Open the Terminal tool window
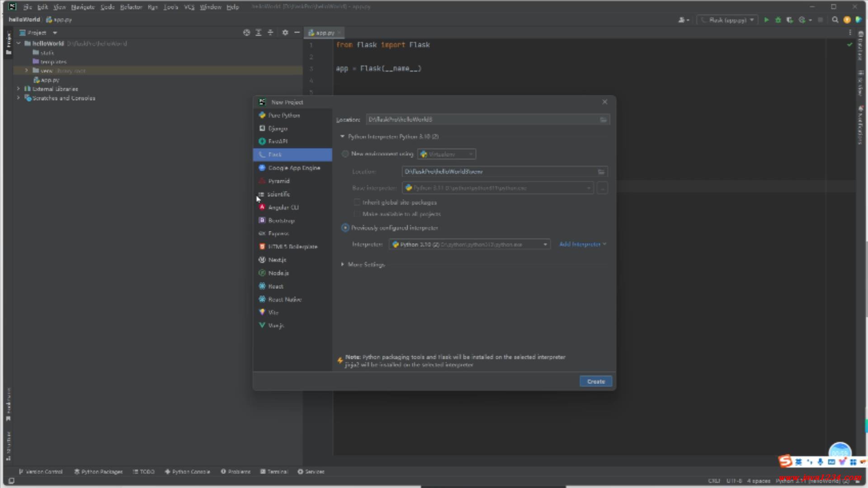 [x=274, y=472]
